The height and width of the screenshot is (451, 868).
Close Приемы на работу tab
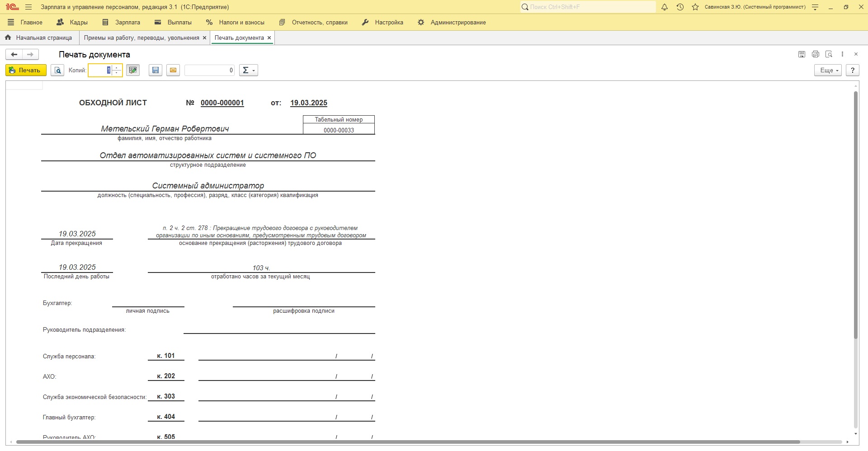(204, 38)
